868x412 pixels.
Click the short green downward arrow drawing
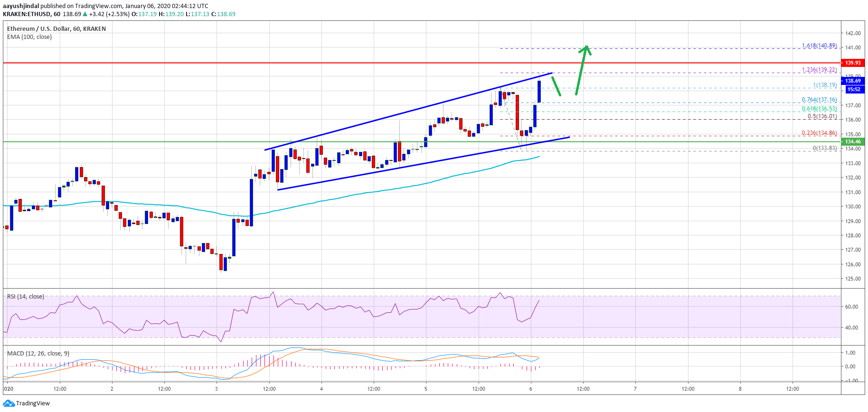(x=556, y=86)
